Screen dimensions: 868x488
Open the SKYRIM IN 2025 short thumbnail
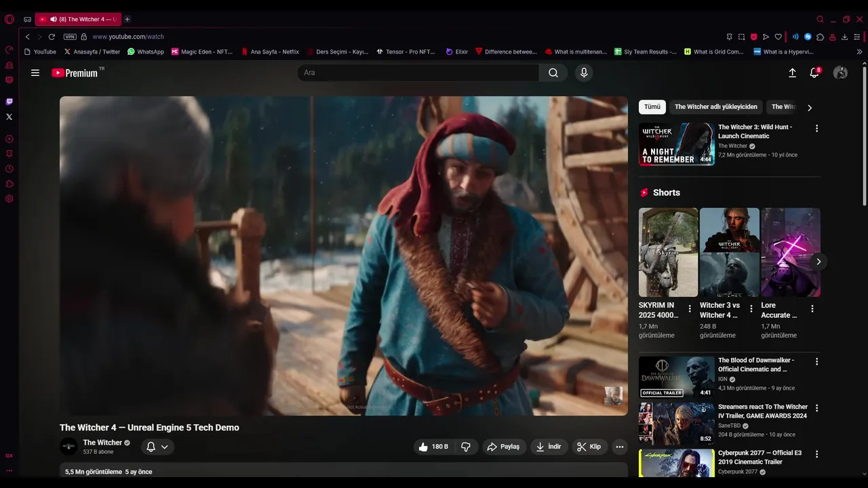coord(668,252)
